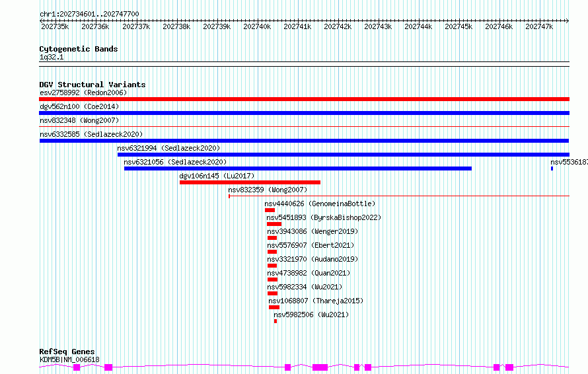The image size is (588, 374).
Task: Click the red block under nsv4738982
Action: click(273, 280)
